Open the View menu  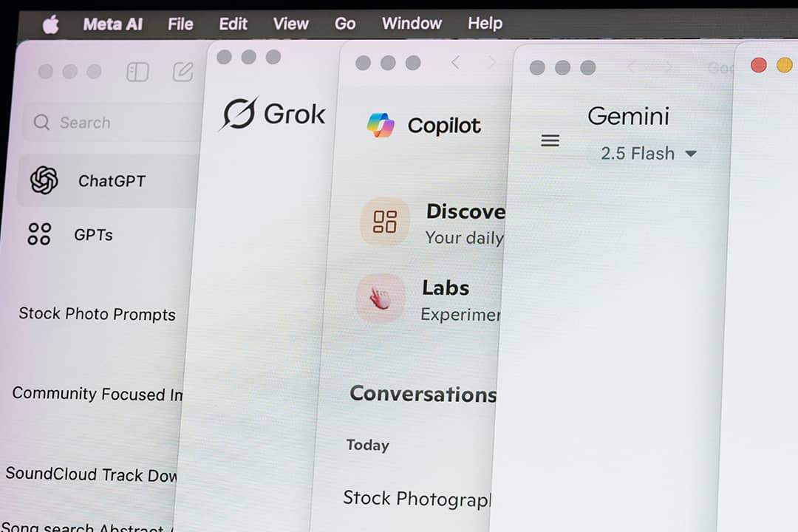coord(290,24)
